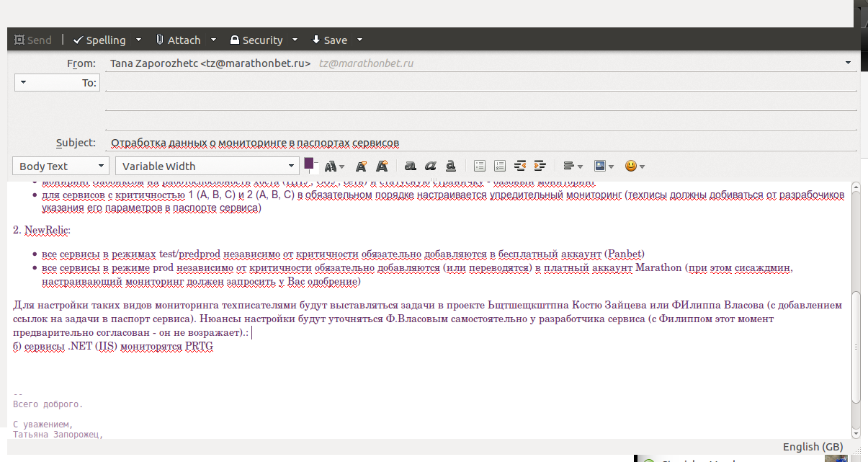Click the signature line 'Татьяна Запорожец,'
Viewport: 868px width, 462px height.
click(58, 435)
